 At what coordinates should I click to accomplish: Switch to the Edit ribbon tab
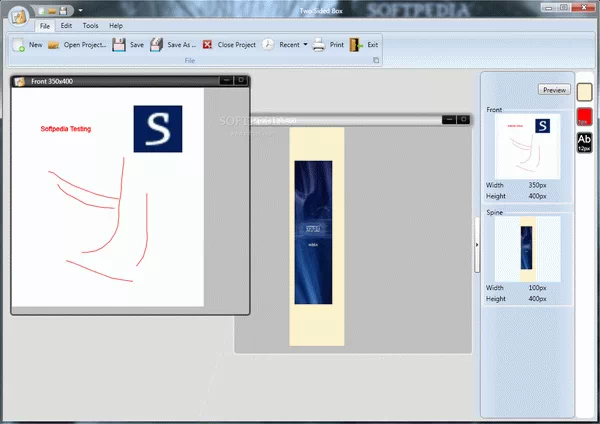(x=66, y=26)
